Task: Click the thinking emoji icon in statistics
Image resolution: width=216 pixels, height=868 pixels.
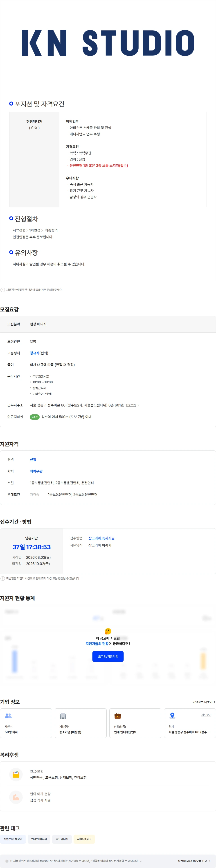Action: (108, 631)
